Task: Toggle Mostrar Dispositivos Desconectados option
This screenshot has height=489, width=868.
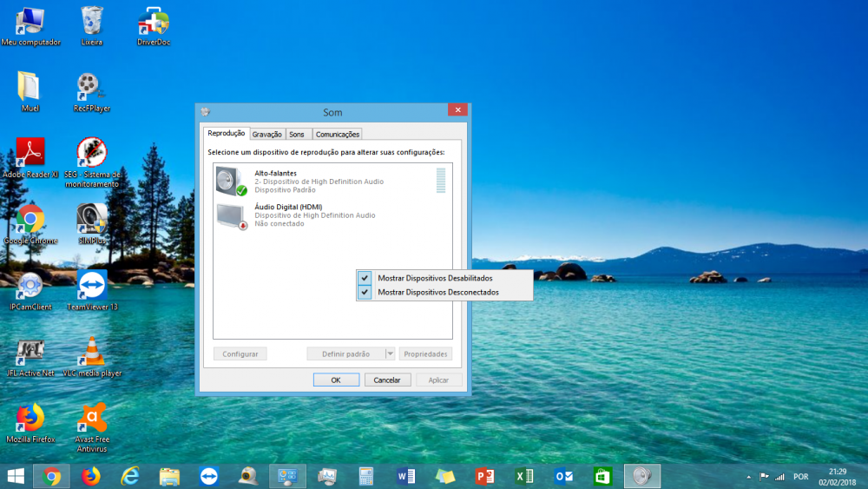Action: (x=438, y=293)
